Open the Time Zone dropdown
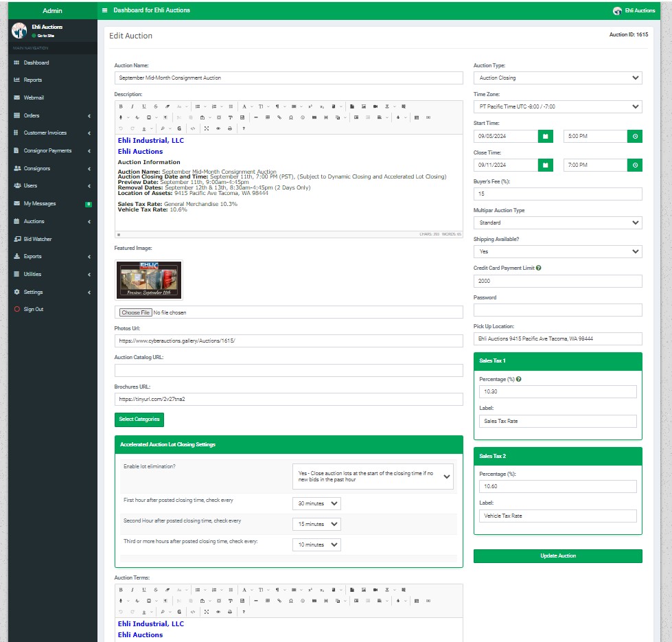 (557, 106)
